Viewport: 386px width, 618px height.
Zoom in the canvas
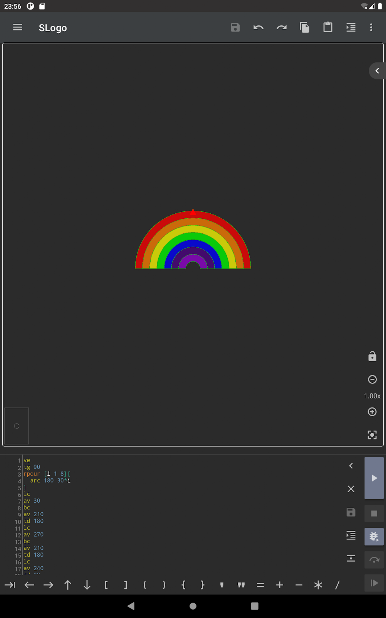coord(372,412)
